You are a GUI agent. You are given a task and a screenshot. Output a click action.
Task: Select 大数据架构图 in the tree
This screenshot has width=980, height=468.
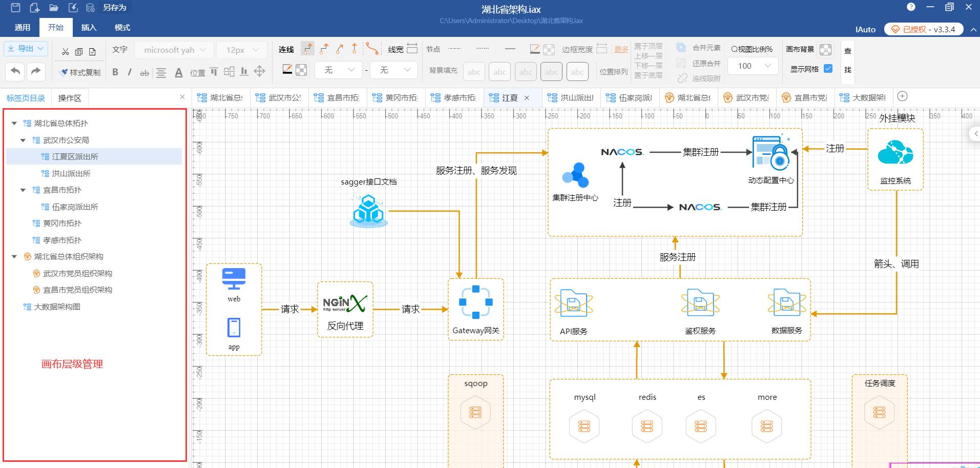tap(57, 307)
